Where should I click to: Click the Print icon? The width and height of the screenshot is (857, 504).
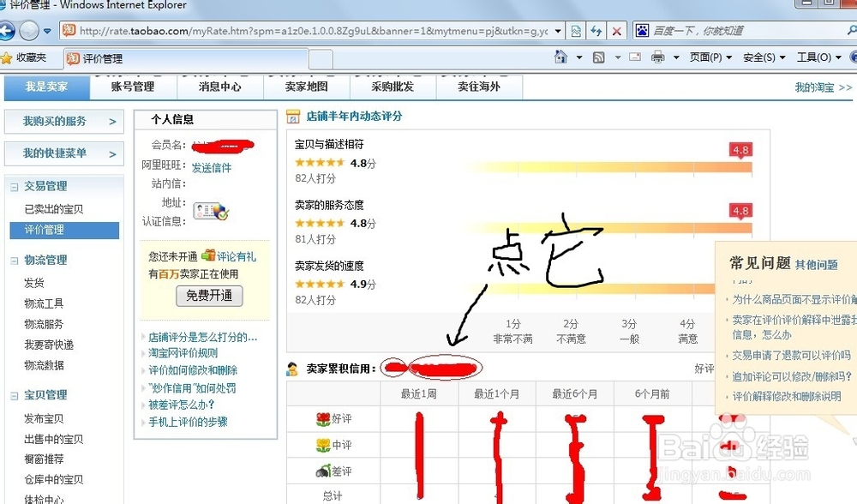coord(659,55)
